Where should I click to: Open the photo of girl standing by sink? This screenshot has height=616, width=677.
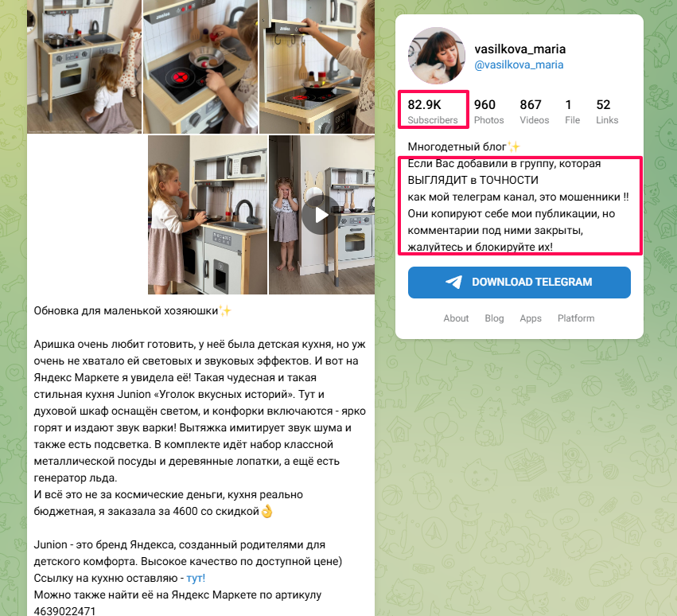(x=208, y=215)
